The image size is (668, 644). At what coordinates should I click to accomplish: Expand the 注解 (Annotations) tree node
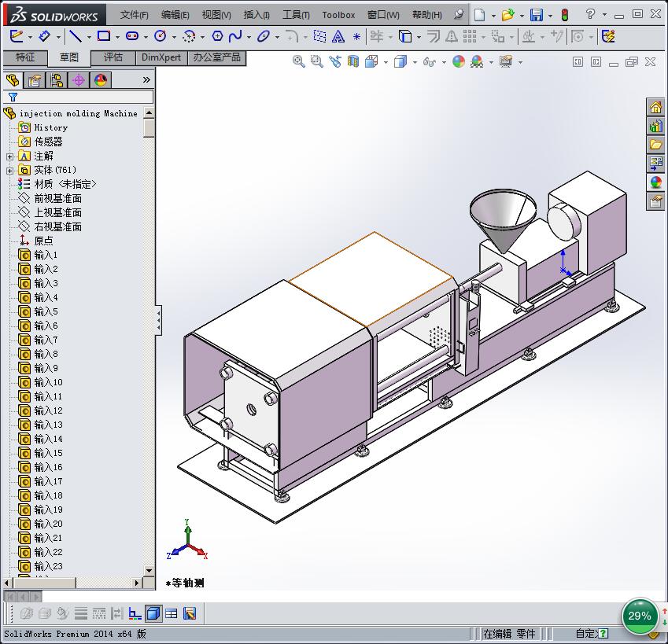click(x=9, y=156)
